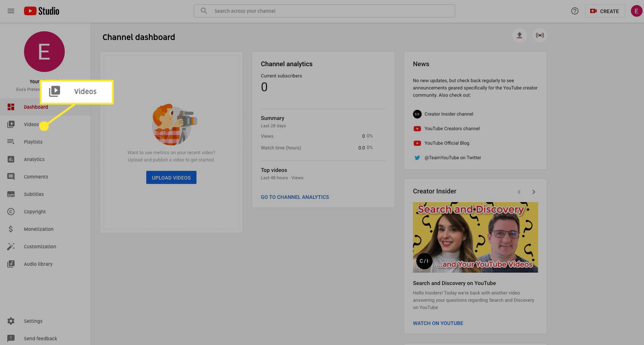Click the Twitter bird icon
The height and width of the screenshot is (345, 644).
tap(417, 158)
